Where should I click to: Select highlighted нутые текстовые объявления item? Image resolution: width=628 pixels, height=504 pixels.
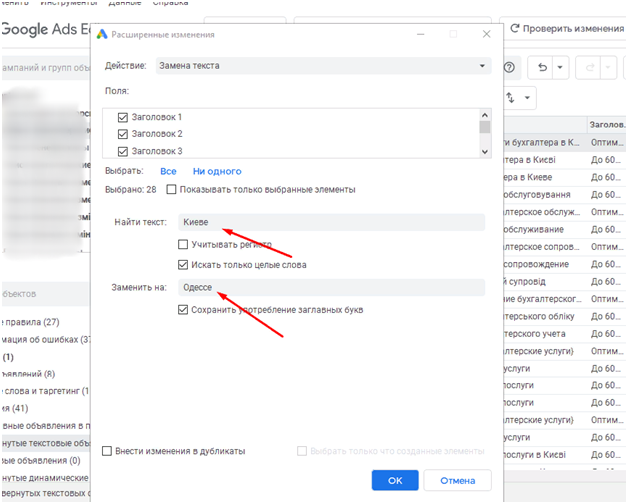46,443
